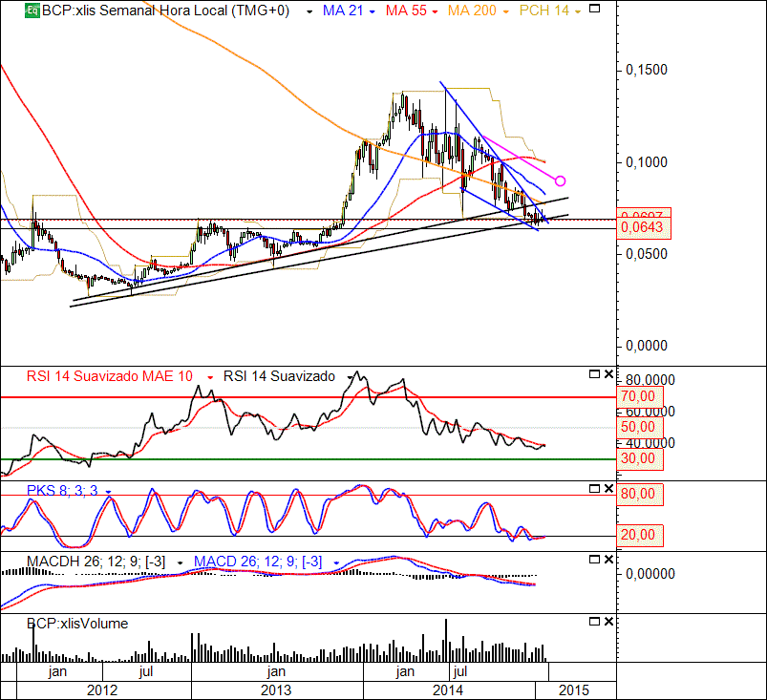Click the jan label above 2013
The image size is (767, 700).
(x=276, y=671)
